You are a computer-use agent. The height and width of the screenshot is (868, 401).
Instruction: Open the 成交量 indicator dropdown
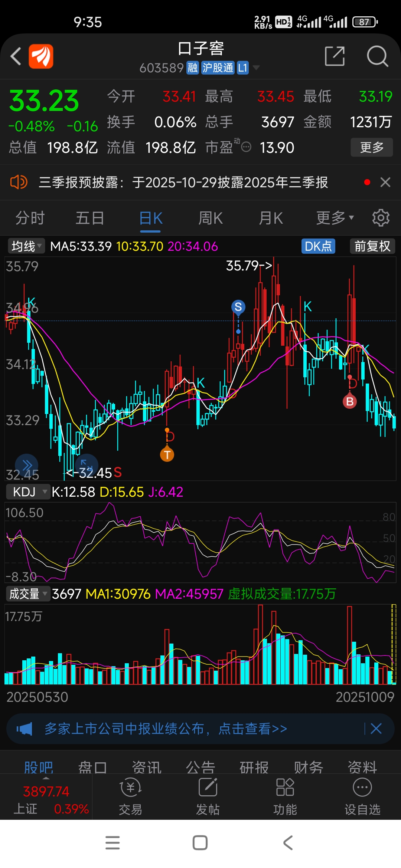(28, 594)
